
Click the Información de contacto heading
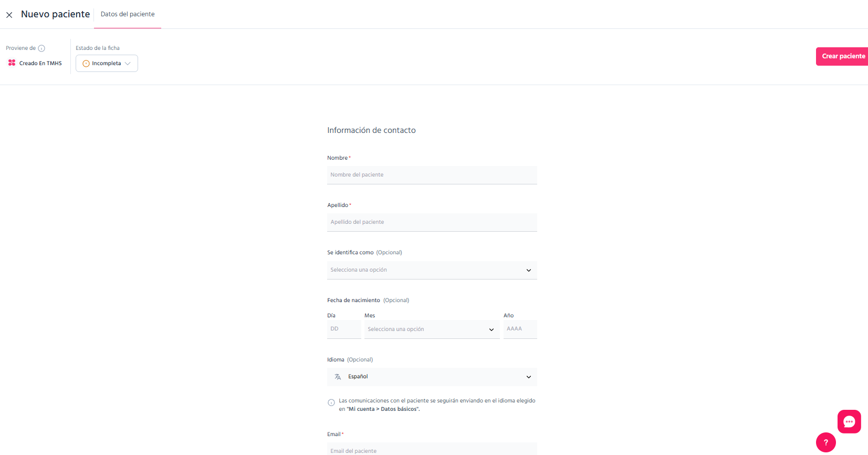pyautogui.click(x=371, y=130)
